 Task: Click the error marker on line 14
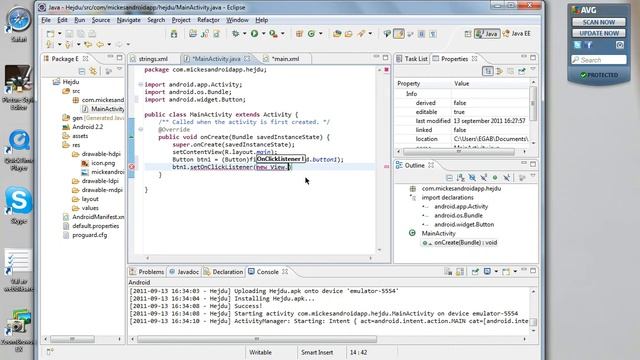[x=132, y=167]
